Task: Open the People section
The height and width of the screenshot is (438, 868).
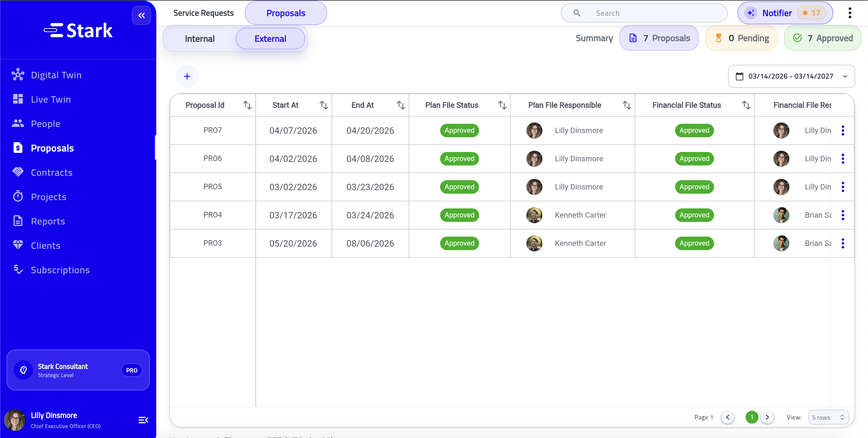Action: tap(46, 123)
